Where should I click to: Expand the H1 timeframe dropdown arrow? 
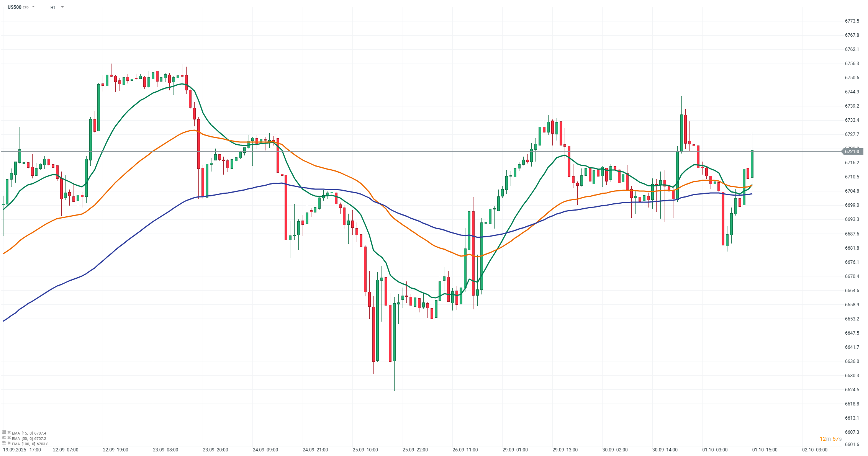tap(62, 7)
